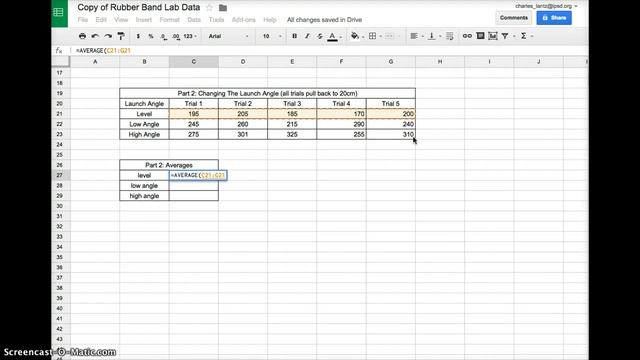Click the insert link icon
Screen dimensions: 640x360
point(467,36)
